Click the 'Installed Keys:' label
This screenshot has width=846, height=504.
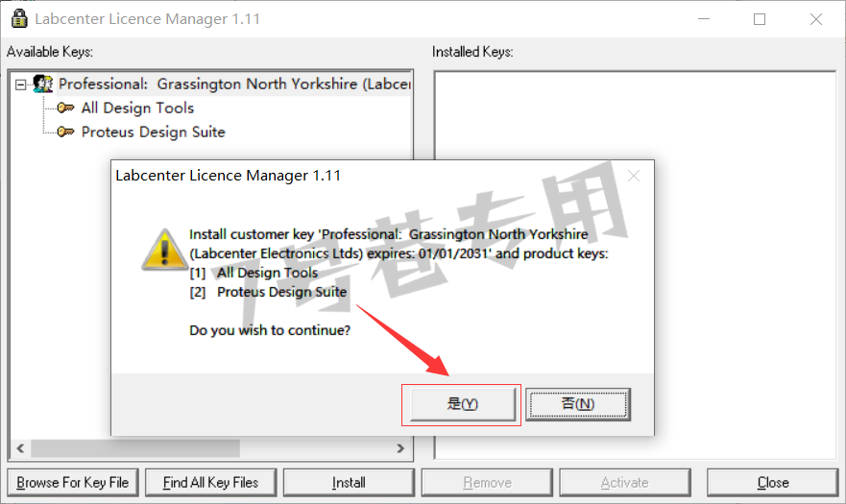click(472, 52)
